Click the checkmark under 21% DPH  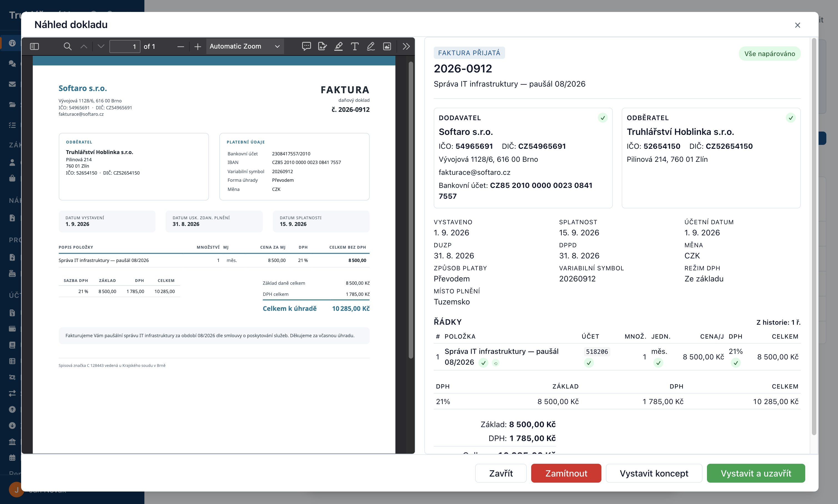click(x=736, y=363)
